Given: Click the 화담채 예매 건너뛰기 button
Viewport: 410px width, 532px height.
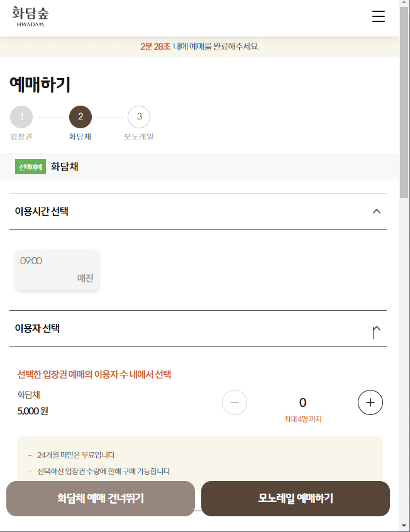Looking at the screenshot, I should pos(101,499).
